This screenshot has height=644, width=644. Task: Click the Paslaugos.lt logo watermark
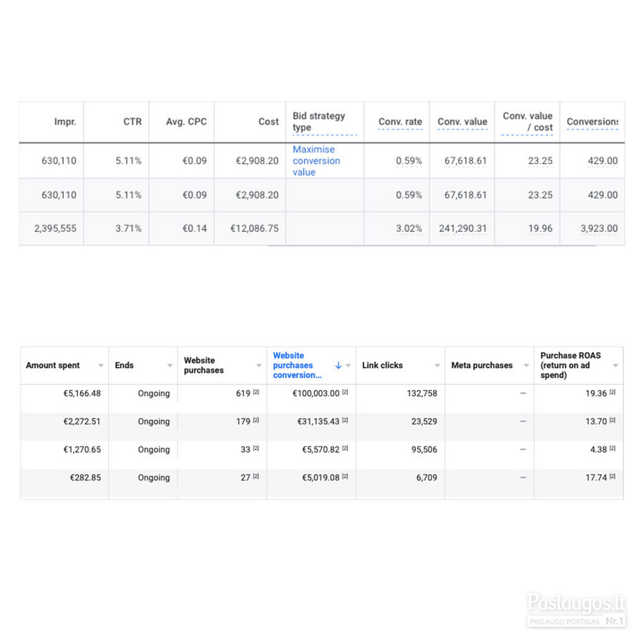[x=576, y=609]
